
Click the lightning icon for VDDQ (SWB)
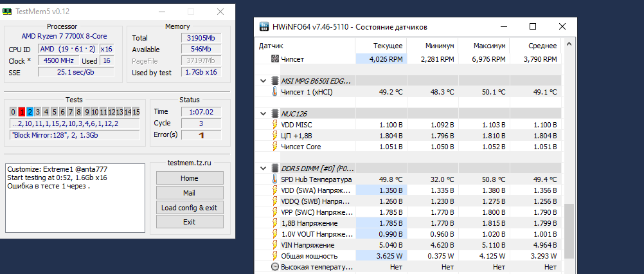275,201
